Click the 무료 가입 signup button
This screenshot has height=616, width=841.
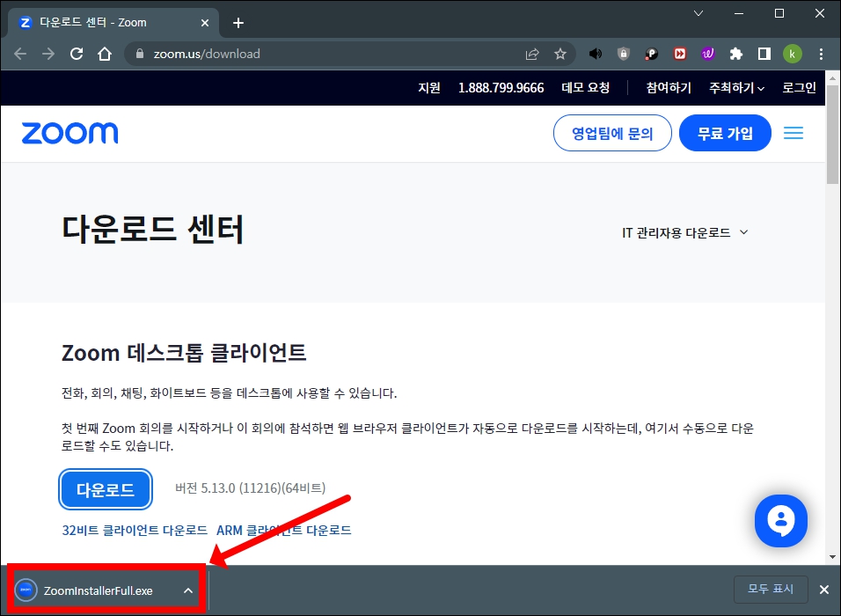coord(725,132)
